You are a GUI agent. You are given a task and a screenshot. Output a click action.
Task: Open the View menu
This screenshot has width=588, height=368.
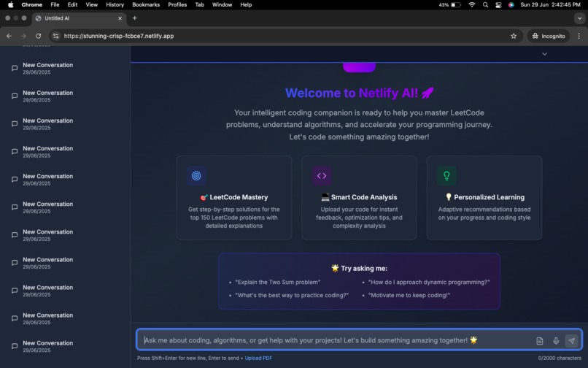[x=91, y=4]
